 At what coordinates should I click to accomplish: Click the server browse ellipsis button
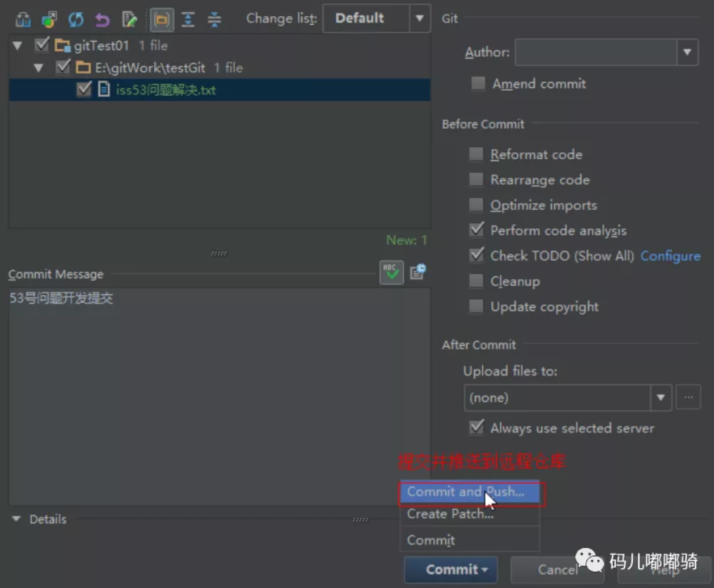[x=688, y=398]
